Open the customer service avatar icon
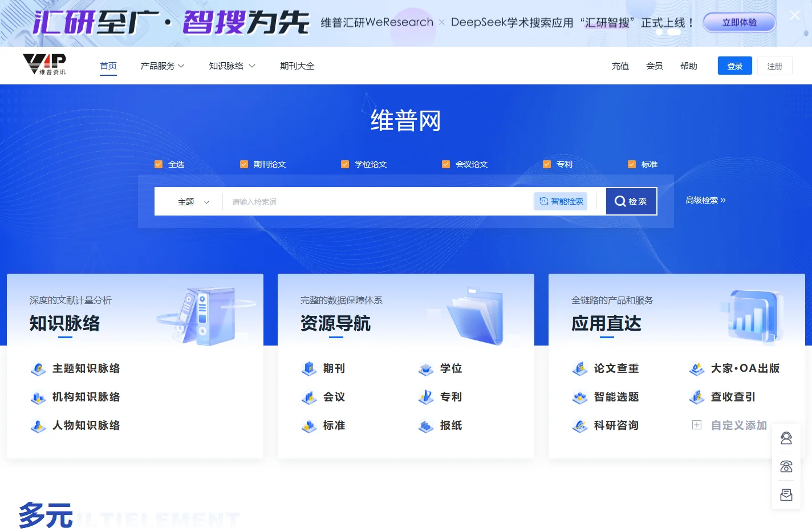This screenshot has height=532, width=812. click(x=786, y=438)
